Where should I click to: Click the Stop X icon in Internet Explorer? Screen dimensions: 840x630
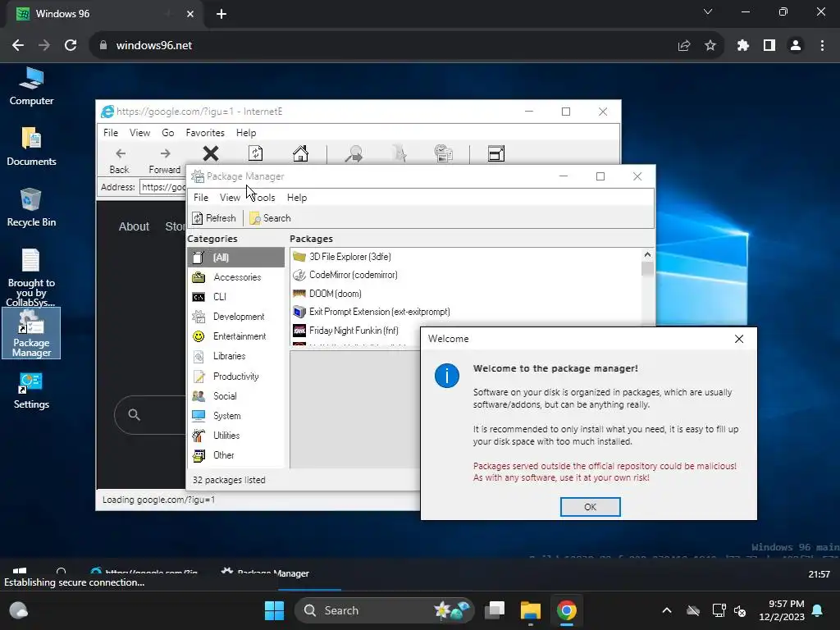coord(211,153)
